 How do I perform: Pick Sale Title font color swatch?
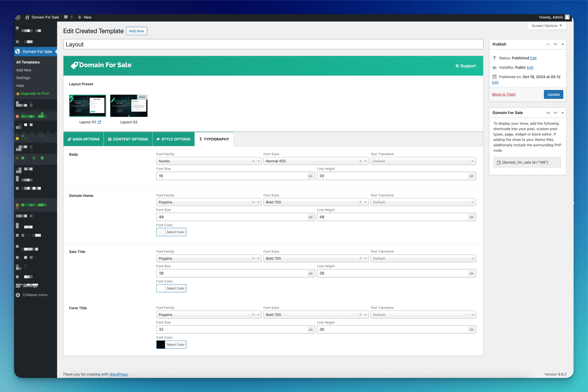[161, 289]
